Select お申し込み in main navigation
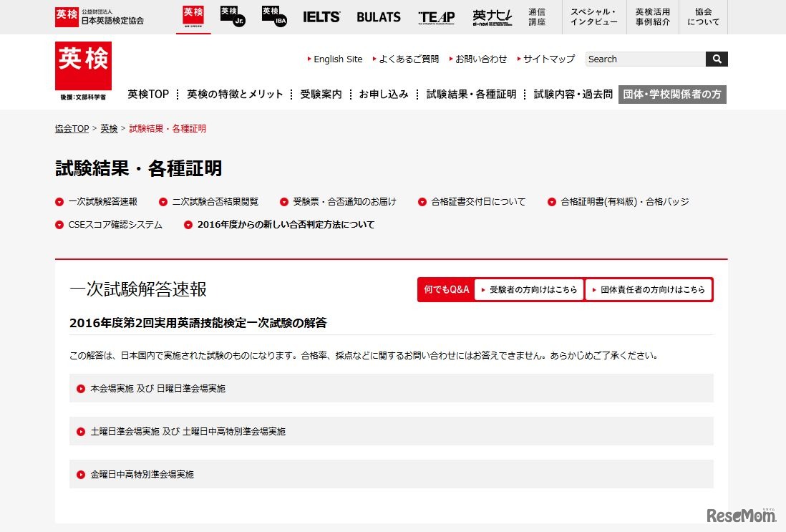The image size is (786, 532). (384, 95)
